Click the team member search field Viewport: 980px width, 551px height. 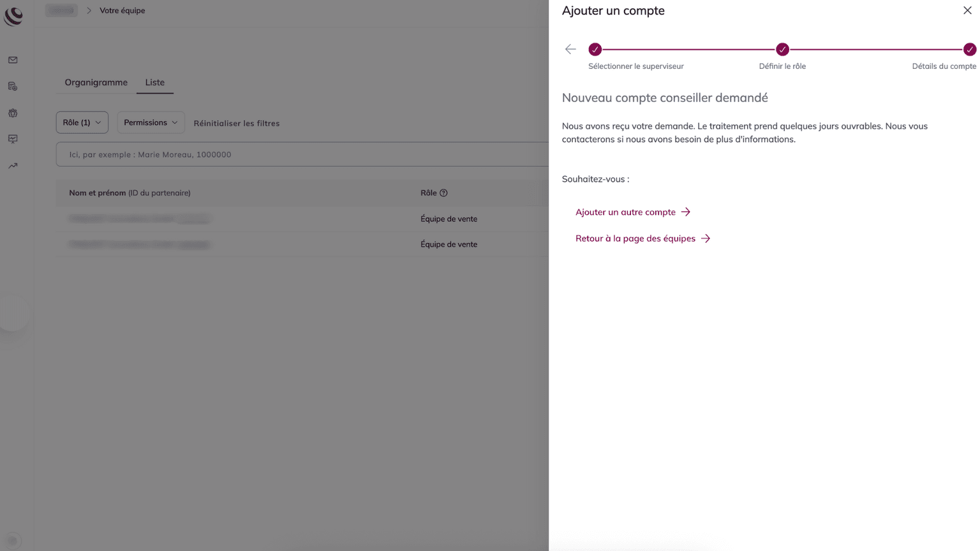tap(300, 154)
